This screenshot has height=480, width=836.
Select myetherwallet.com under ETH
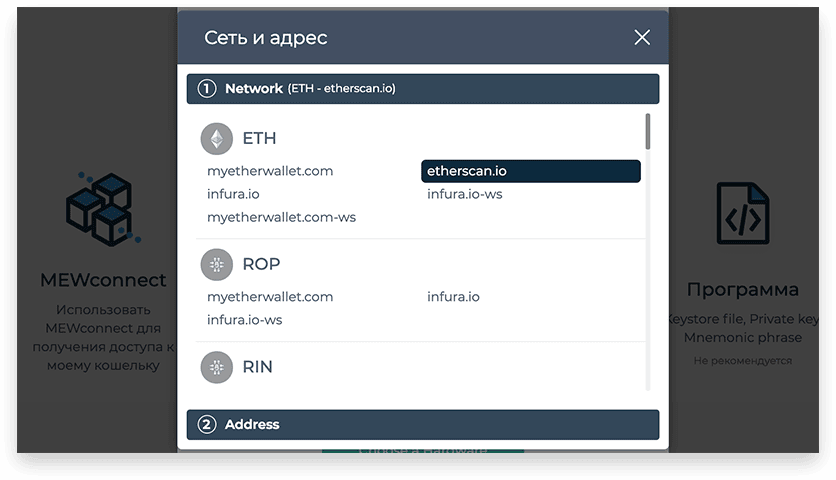270,171
